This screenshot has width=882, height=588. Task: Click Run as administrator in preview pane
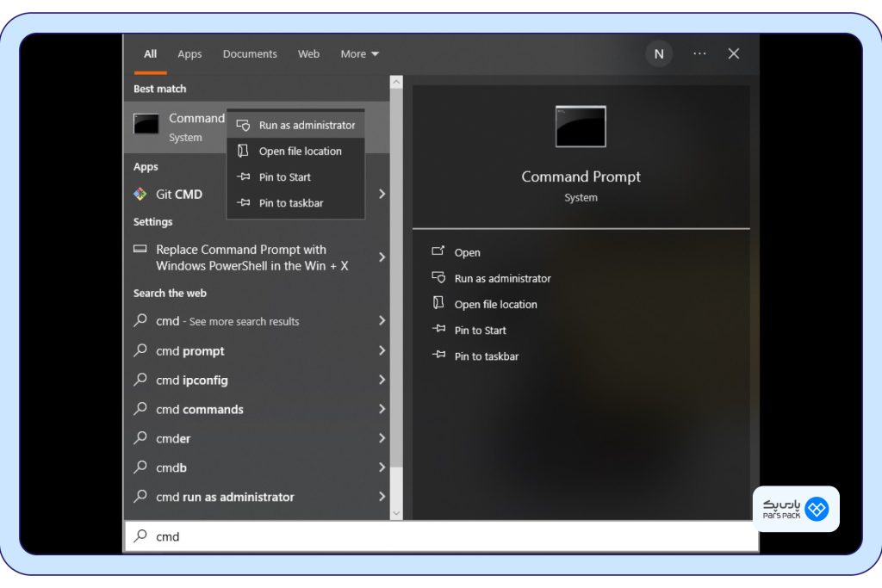coord(502,278)
